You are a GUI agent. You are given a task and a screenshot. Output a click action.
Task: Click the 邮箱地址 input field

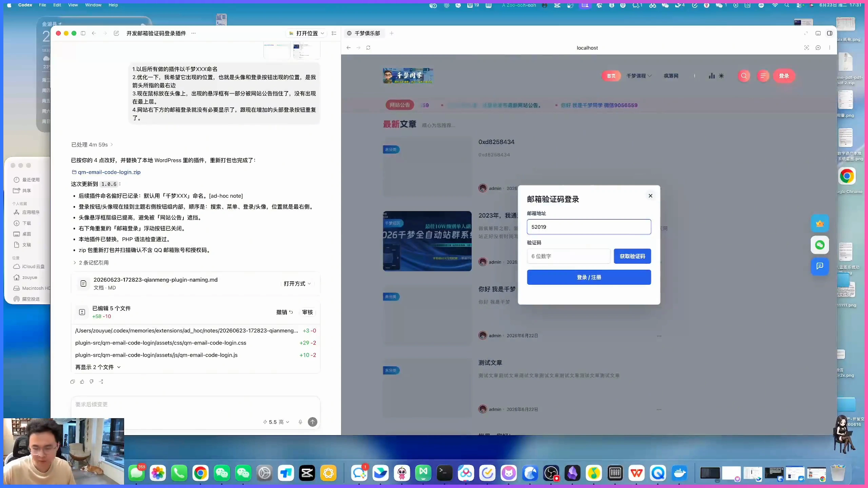pos(589,227)
